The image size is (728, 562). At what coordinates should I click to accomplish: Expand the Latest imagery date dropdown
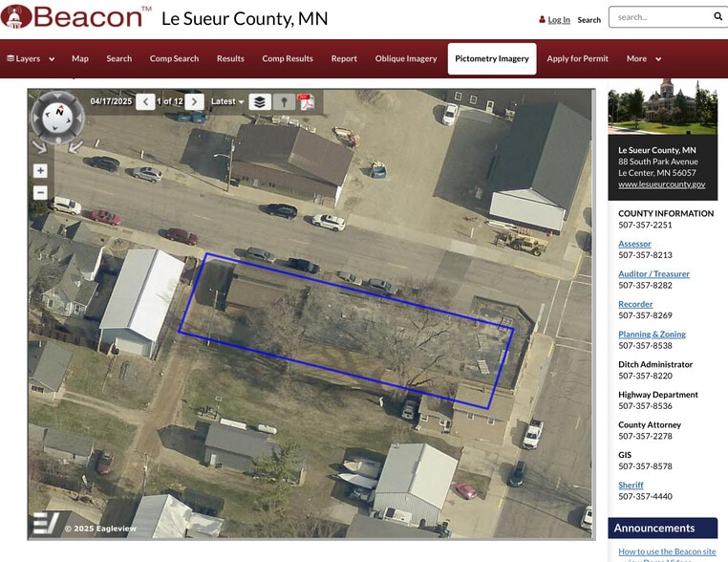coord(227,101)
